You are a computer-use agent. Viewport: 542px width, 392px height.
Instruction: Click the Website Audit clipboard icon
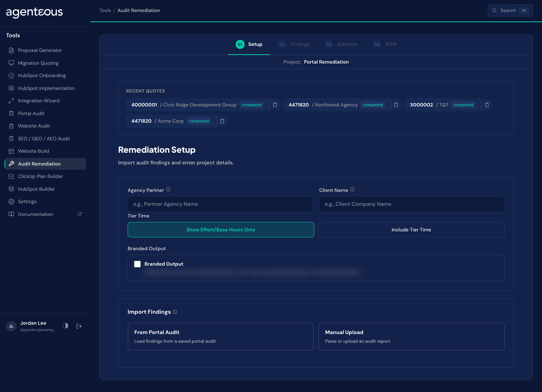click(11, 126)
